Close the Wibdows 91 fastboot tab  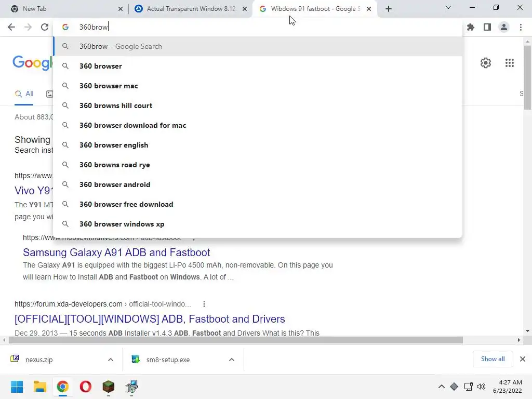(369, 9)
